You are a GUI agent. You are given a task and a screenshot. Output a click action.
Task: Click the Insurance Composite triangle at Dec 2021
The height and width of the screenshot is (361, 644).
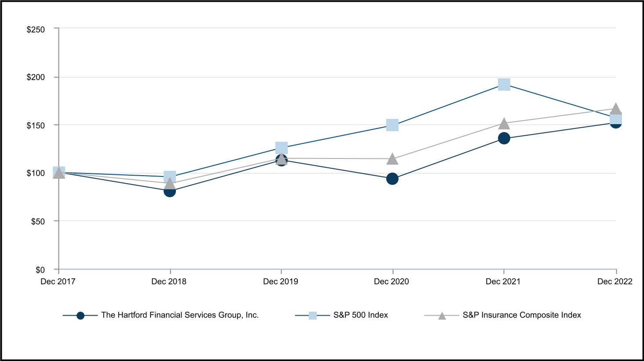504,123
